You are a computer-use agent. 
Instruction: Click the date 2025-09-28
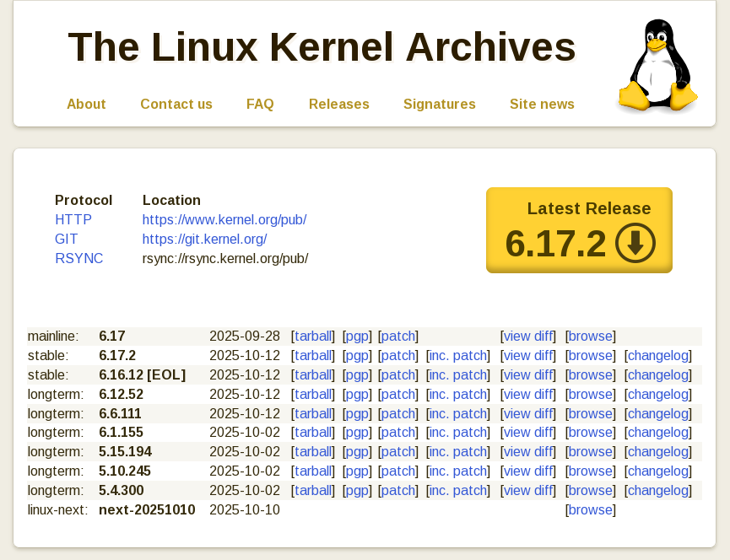[x=245, y=337]
